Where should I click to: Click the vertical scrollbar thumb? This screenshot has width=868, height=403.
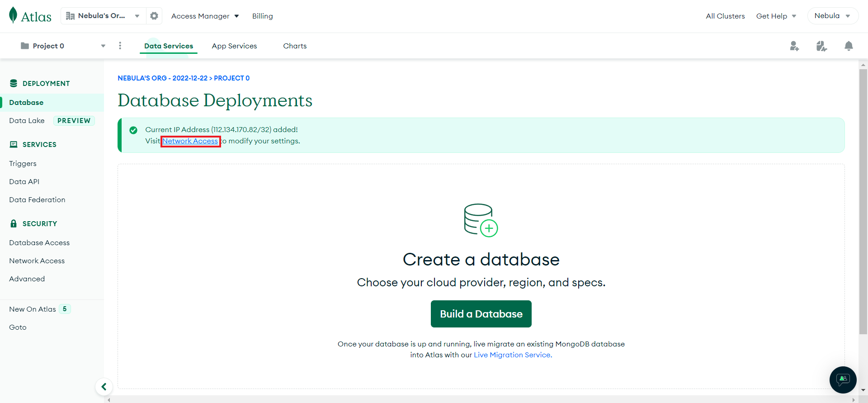coord(863,201)
